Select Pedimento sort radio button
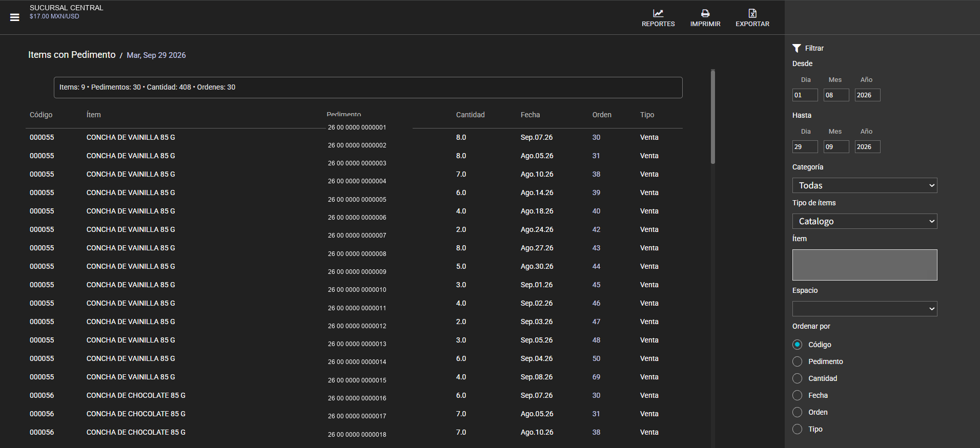Viewport: 980px width, 448px height. coord(797,361)
